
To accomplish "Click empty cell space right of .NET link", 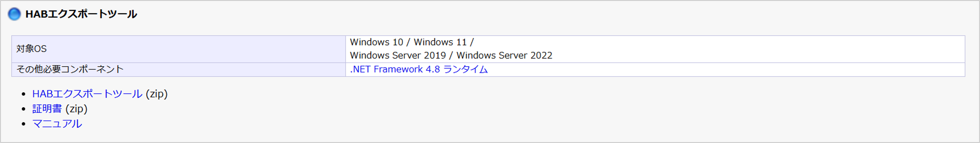I will coord(723,69).
